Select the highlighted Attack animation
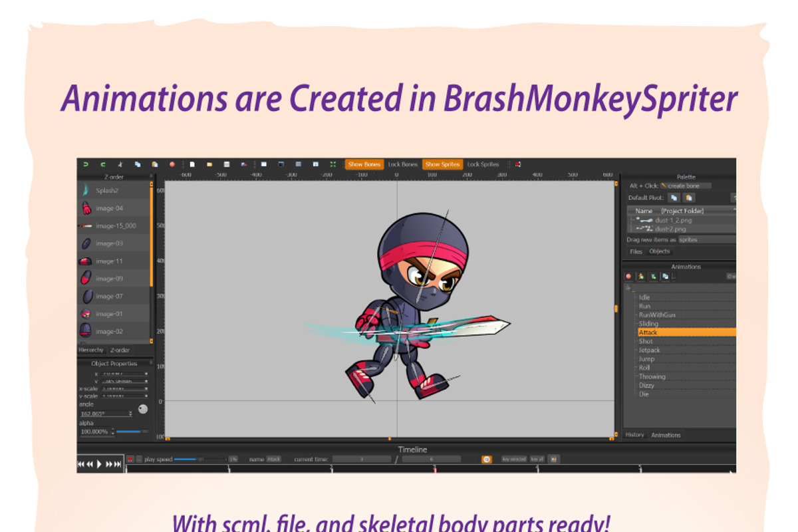Viewport: 798px width, 532px height. point(687,332)
